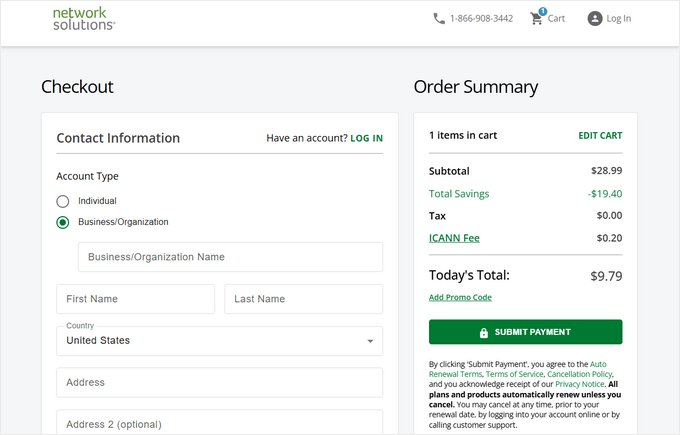Focus the First Name input field
Screen dimensions: 680x435
(135, 299)
